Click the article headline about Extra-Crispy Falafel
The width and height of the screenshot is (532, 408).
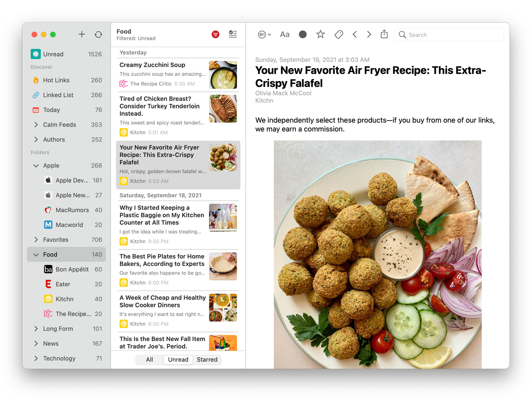(x=370, y=77)
